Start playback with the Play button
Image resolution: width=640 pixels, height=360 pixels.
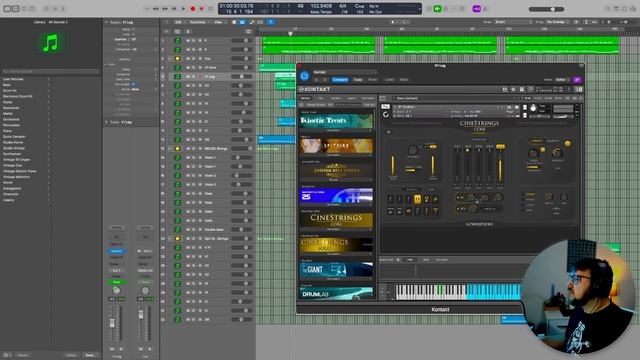coord(183,9)
